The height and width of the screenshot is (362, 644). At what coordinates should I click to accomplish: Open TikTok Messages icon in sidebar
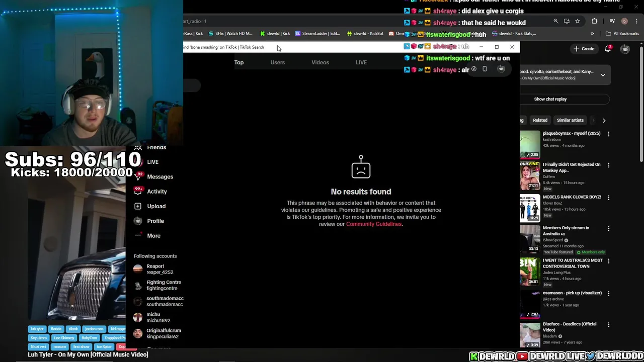pos(138,176)
